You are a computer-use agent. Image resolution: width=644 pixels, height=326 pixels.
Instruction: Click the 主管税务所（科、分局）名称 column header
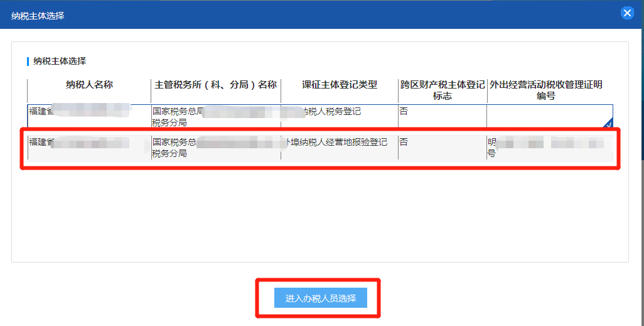tap(215, 85)
